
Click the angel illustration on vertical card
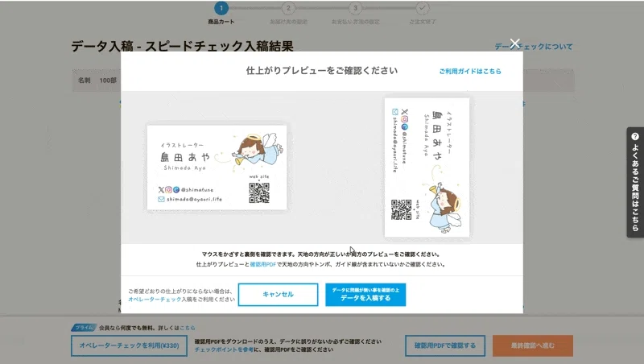pos(444,208)
